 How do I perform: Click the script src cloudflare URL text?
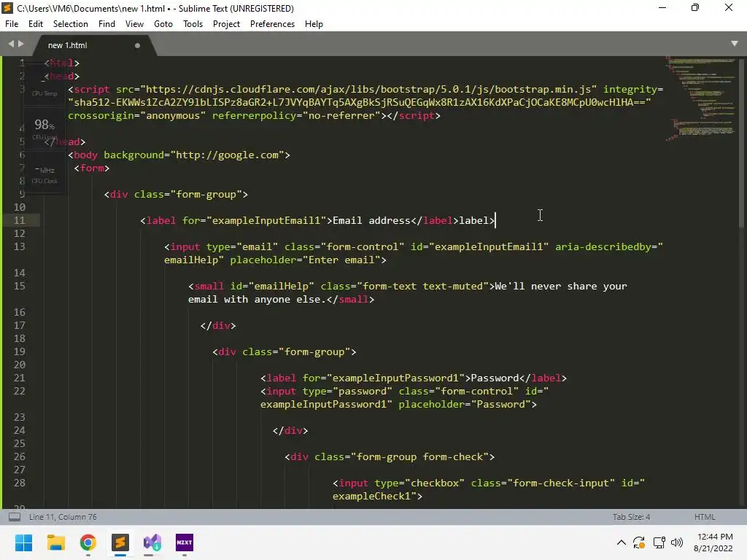click(x=368, y=89)
